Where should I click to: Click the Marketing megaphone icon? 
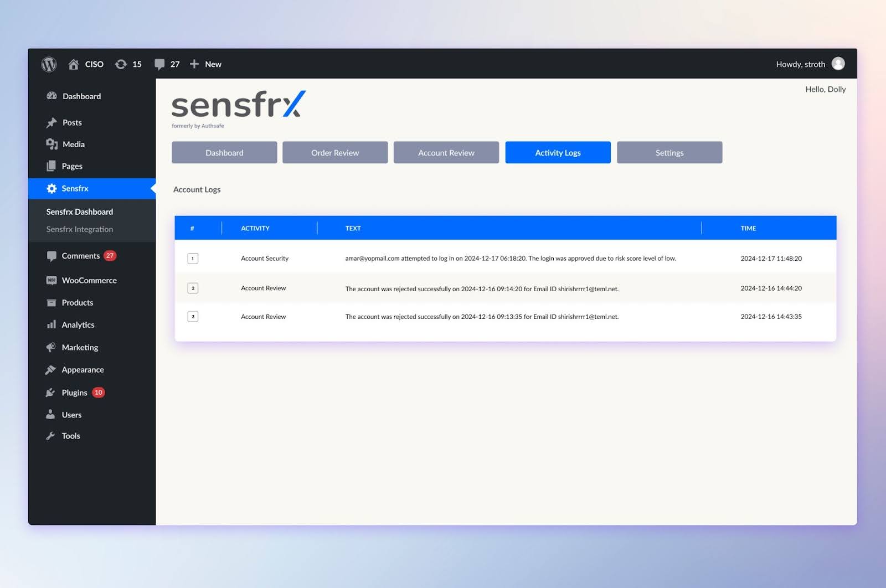[x=51, y=347]
